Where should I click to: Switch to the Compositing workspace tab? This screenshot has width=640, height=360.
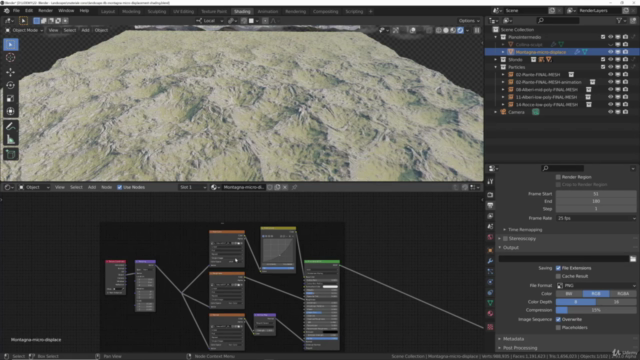pyautogui.click(x=325, y=11)
